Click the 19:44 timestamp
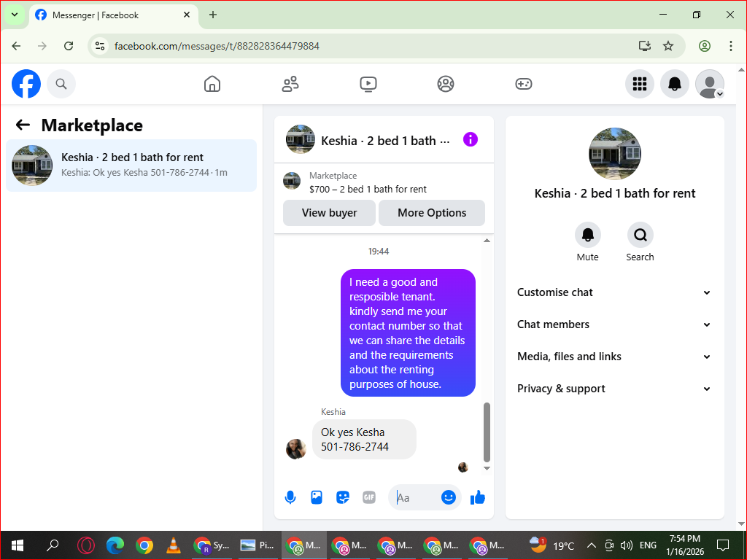The height and width of the screenshot is (560, 747). pyautogui.click(x=379, y=252)
